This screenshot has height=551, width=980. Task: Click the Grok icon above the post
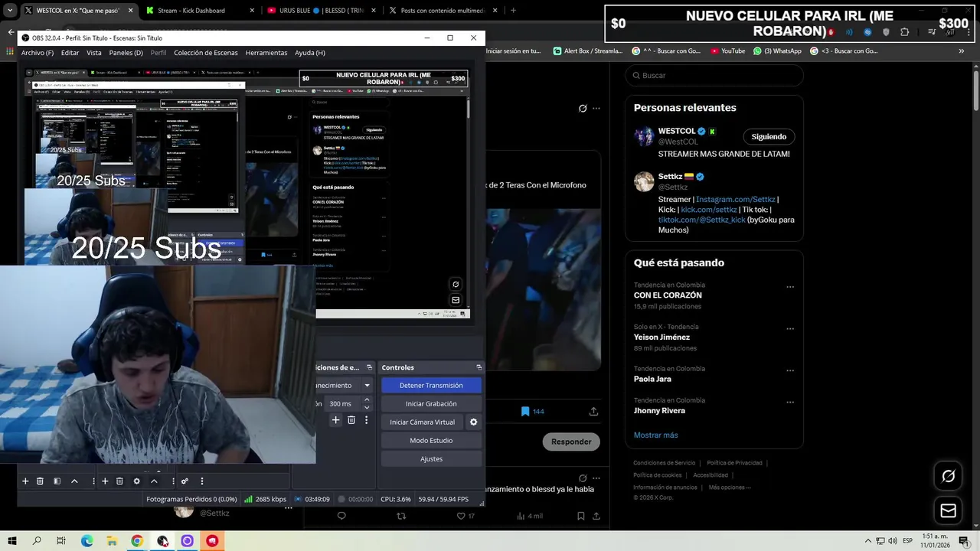(583, 109)
